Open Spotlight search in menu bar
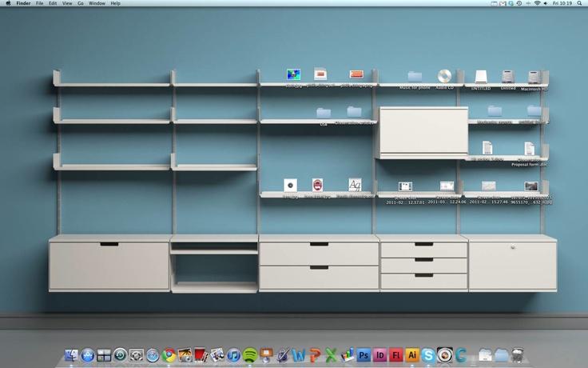Screen dimensions: 588x368 580,3
